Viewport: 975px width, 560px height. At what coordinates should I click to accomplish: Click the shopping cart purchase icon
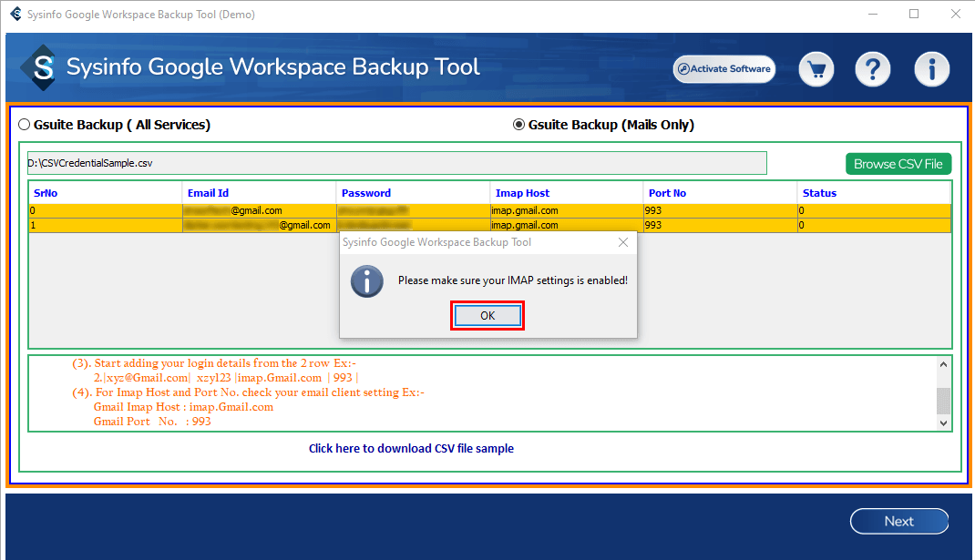coord(817,69)
